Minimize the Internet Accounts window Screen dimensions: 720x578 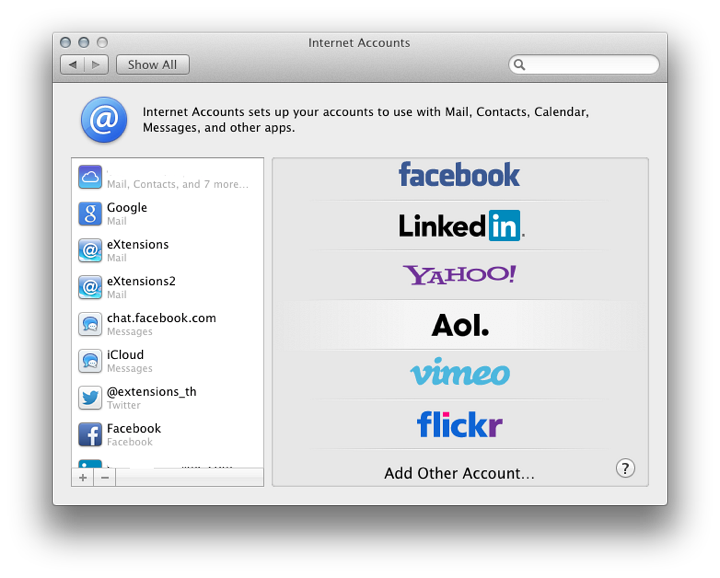click(x=84, y=42)
